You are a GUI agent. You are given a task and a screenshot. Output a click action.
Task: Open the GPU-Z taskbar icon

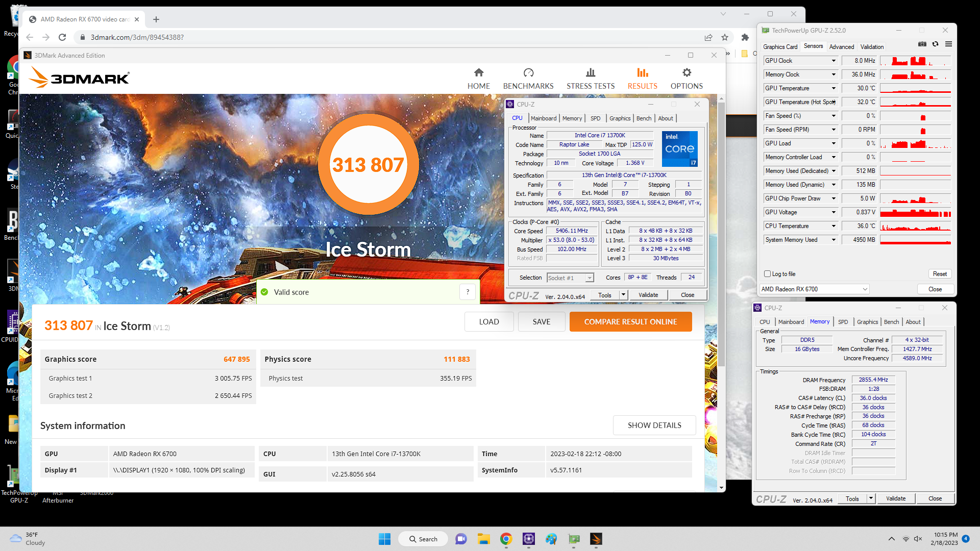tap(574, 539)
